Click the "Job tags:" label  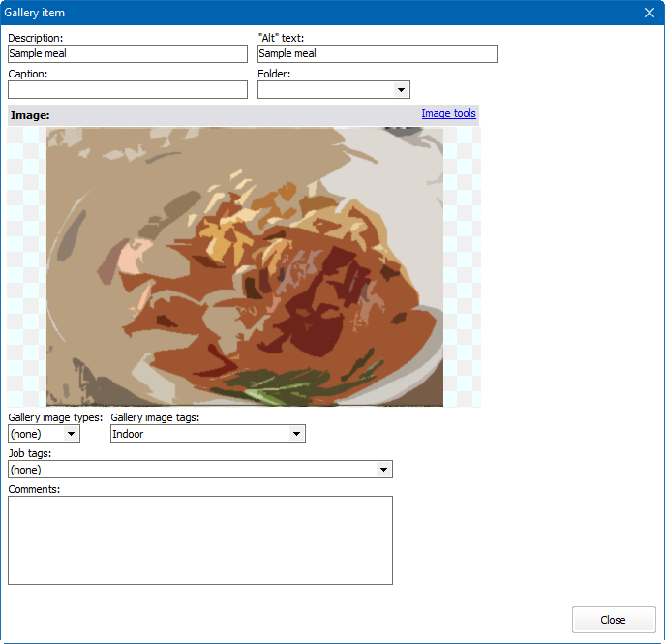pos(30,453)
